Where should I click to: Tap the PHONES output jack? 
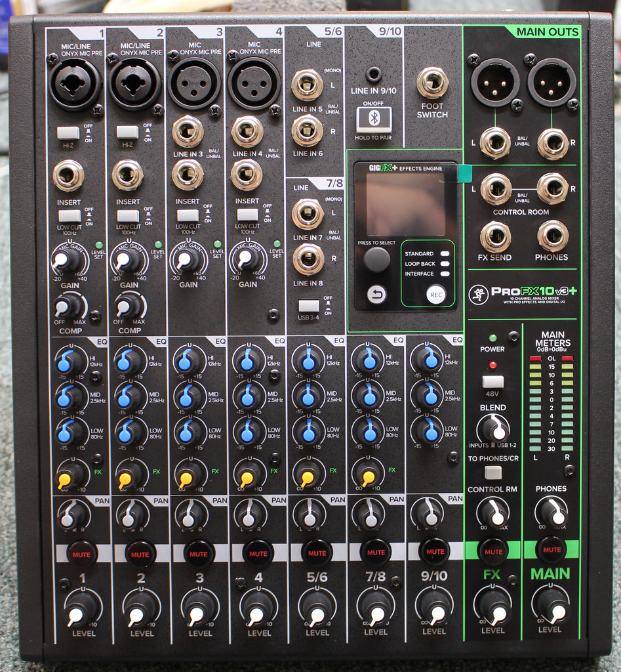click(553, 236)
